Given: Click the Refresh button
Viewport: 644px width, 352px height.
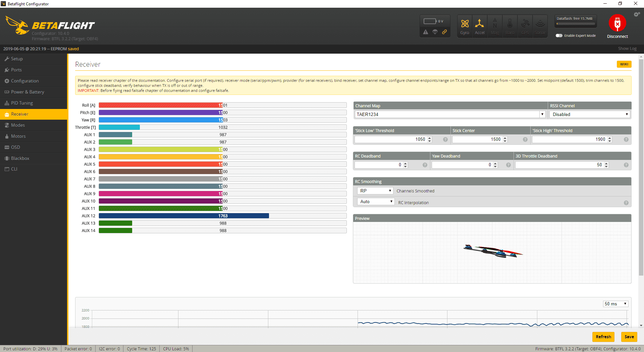Looking at the screenshot, I should [603, 337].
